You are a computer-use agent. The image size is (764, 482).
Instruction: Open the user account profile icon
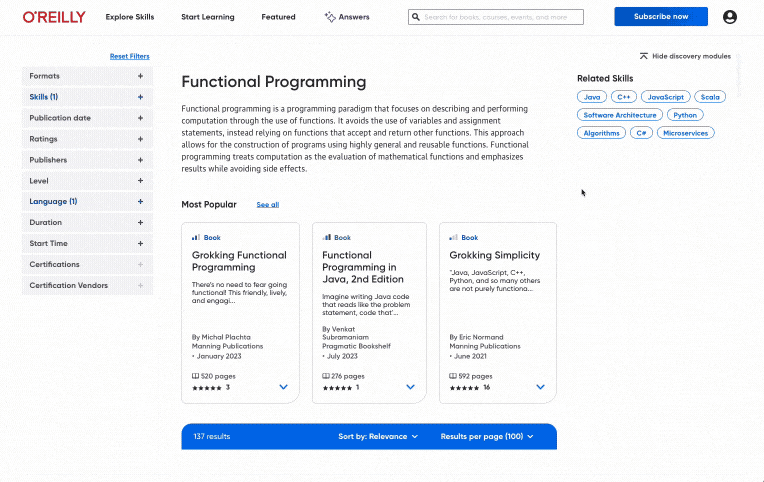[x=729, y=17]
